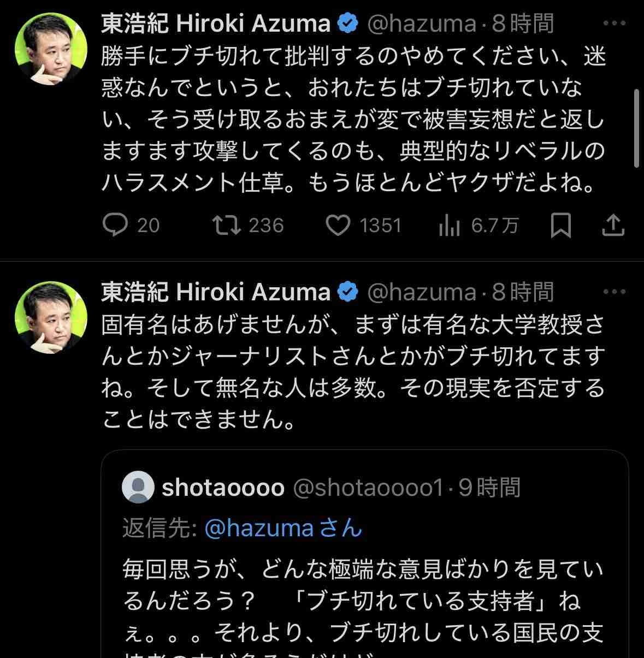Open second tweet's three-dot more menu
Viewport: 644px width, 658px height.
(x=615, y=292)
